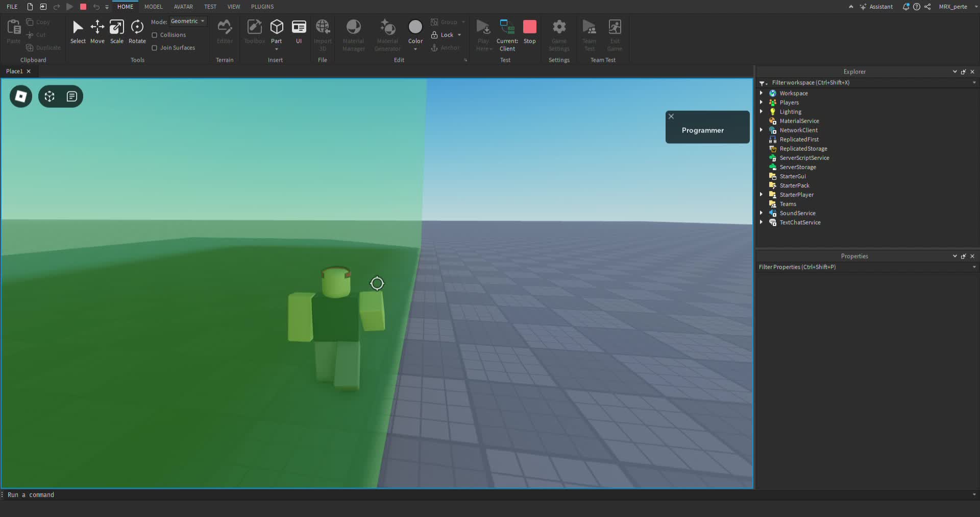Open notifications bell
The width and height of the screenshot is (980, 517).
coord(906,7)
